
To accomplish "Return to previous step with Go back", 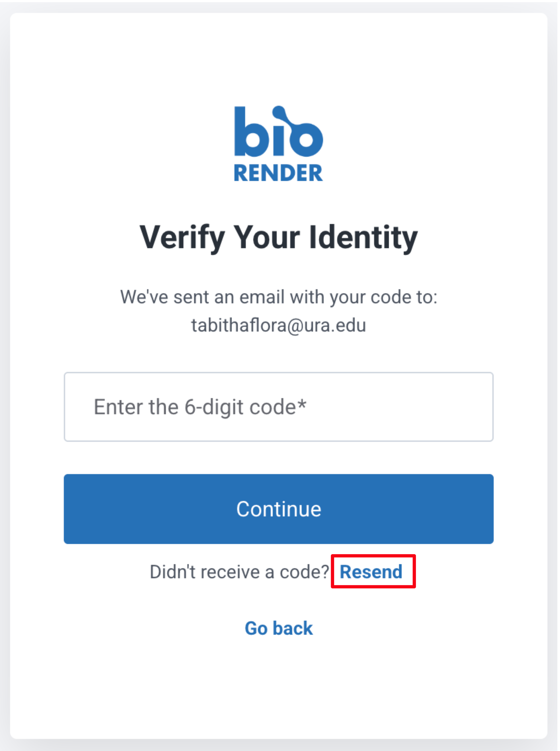I will click(x=278, y=628).
